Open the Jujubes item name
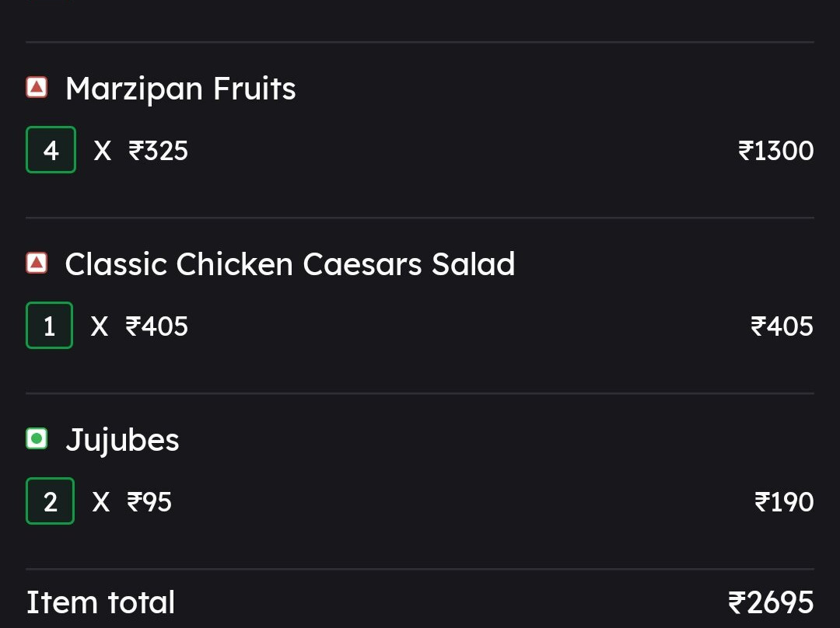This screenshot has height=628, width=840. click(x=122, y=441)
